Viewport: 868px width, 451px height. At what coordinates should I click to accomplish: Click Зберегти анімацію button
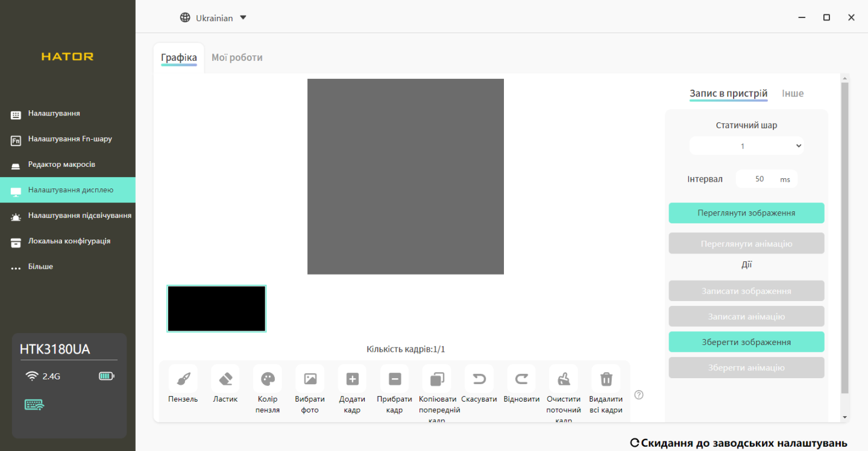(x=746, y=368)
